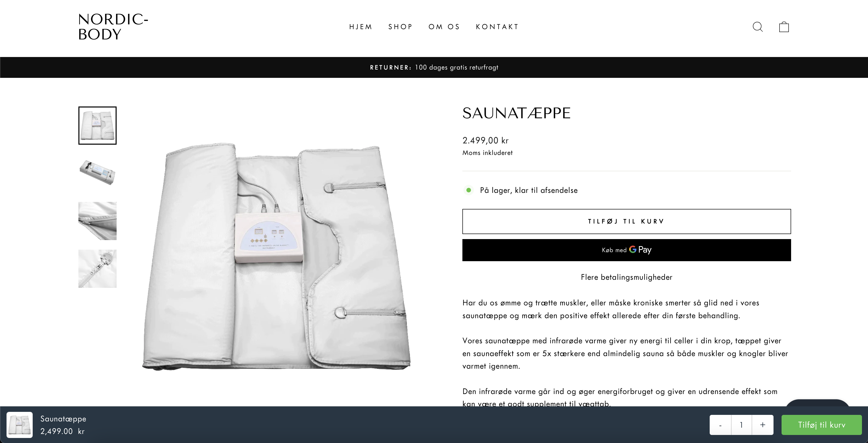
Task: Open OM OS page
Action: [444, 27]
